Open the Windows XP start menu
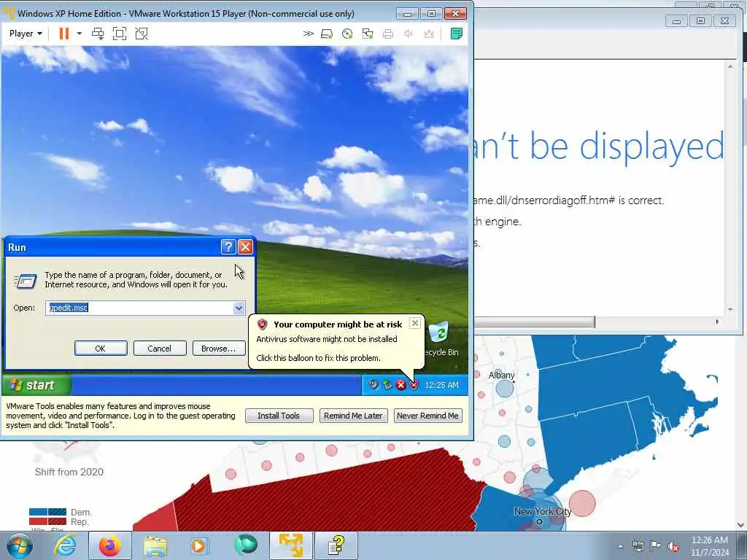The height and width of the screenshot is (560, 747). [x=36, y=385]
